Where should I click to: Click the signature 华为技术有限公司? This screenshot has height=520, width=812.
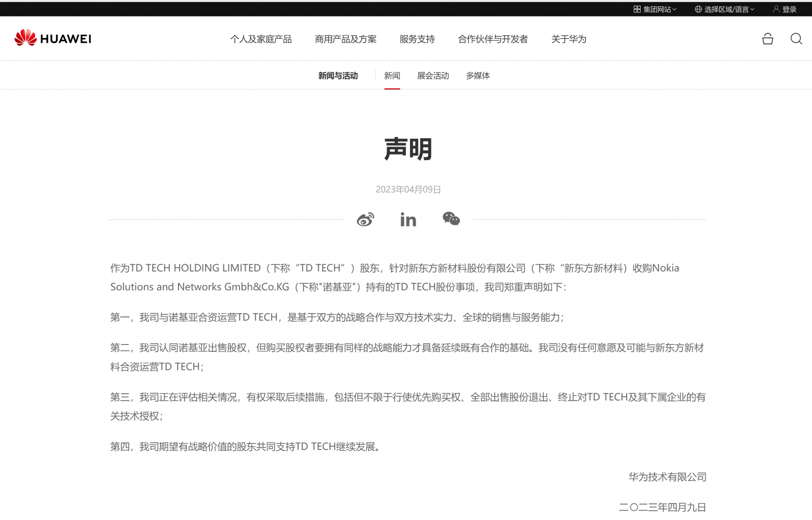667,477
